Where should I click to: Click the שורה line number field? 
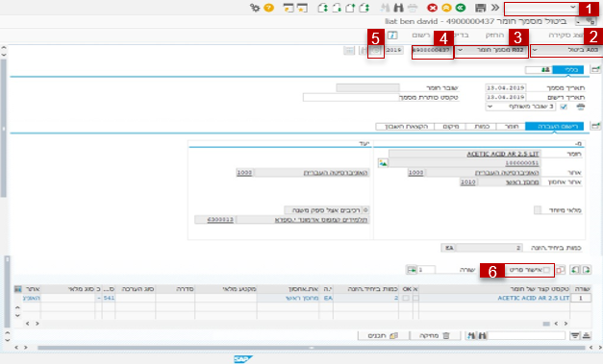(x=426, y=270)
